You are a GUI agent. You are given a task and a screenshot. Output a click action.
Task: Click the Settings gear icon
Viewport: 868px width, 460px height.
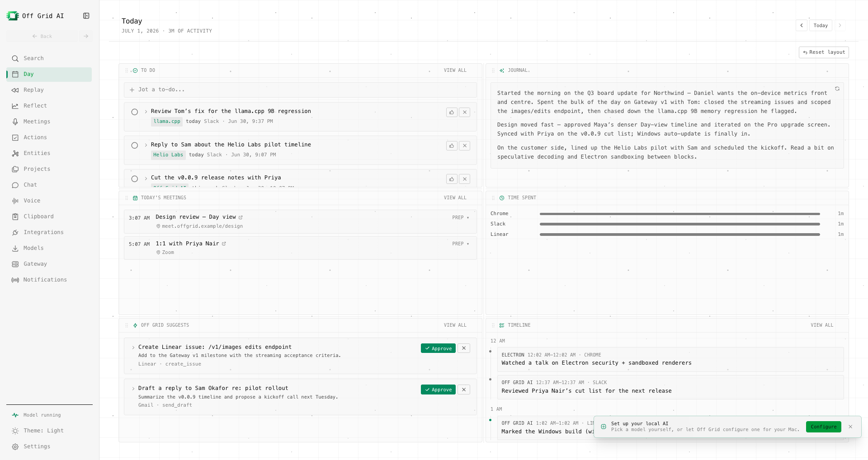click(15, 446)
